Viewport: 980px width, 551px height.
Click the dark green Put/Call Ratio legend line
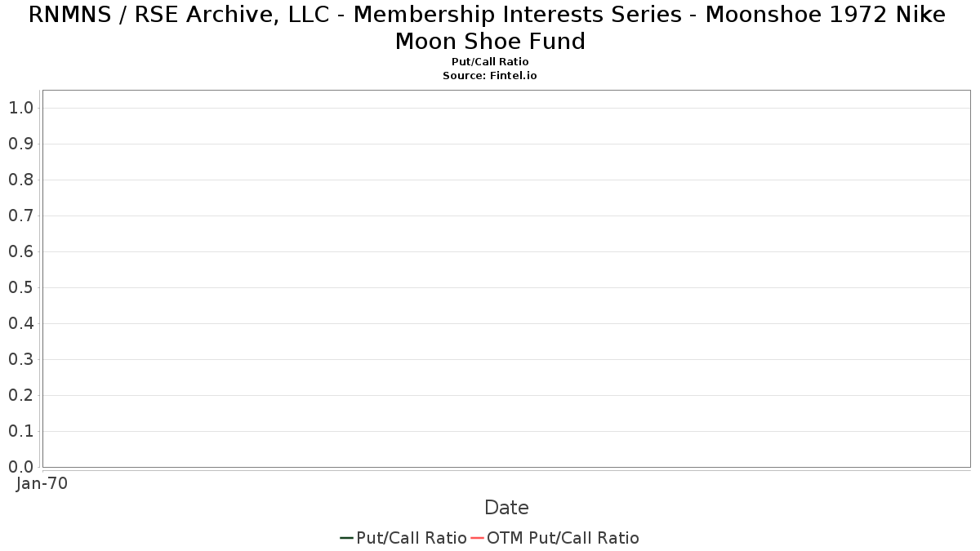pos(346,538)
